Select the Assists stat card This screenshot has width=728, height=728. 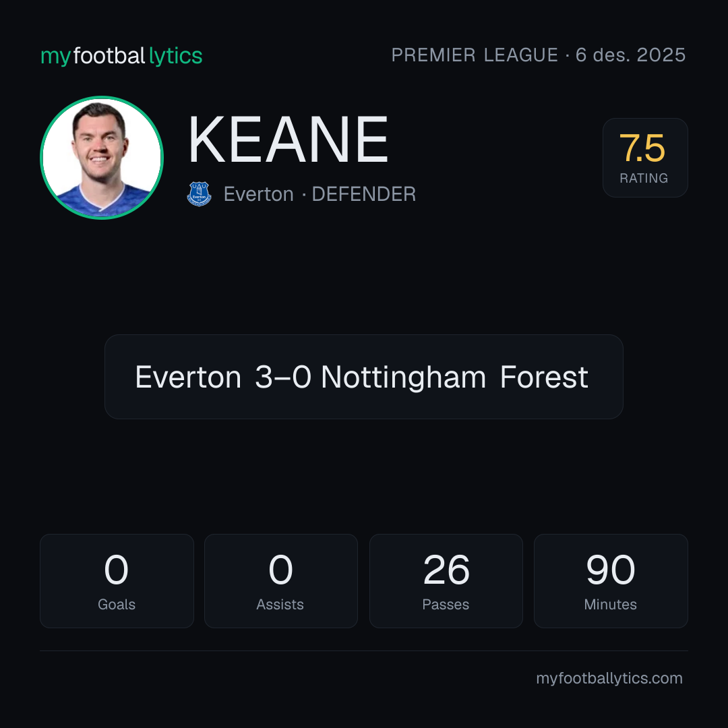(x=281, y=581)
